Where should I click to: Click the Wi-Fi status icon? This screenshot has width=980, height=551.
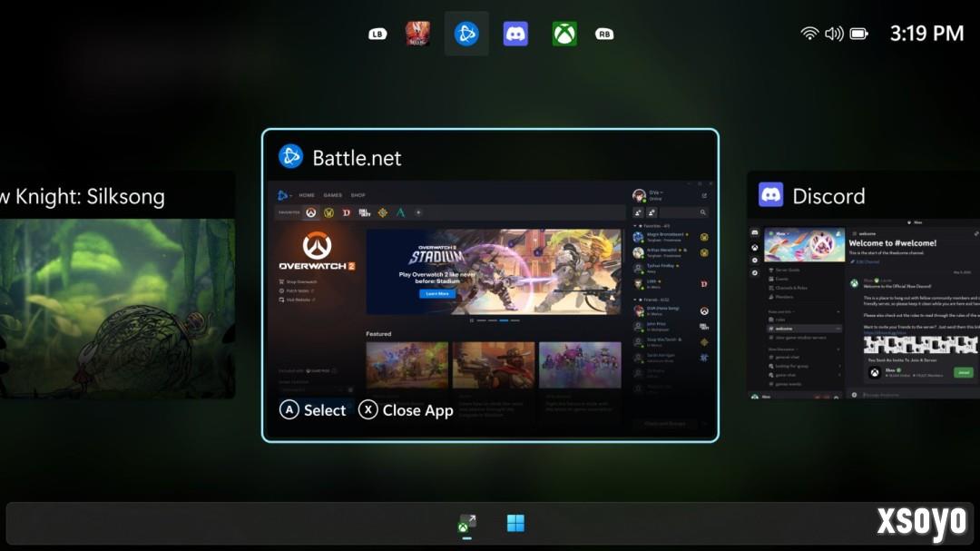(x=809, y=34)
